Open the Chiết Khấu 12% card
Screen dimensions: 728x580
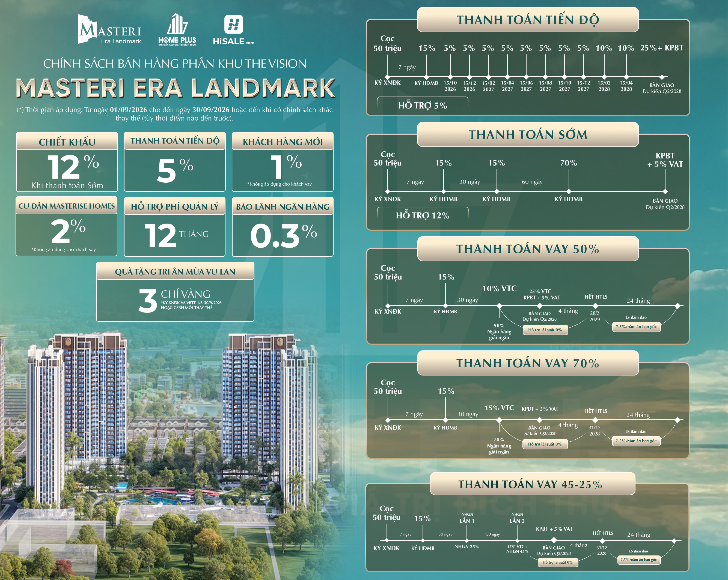tap(67, 162)
